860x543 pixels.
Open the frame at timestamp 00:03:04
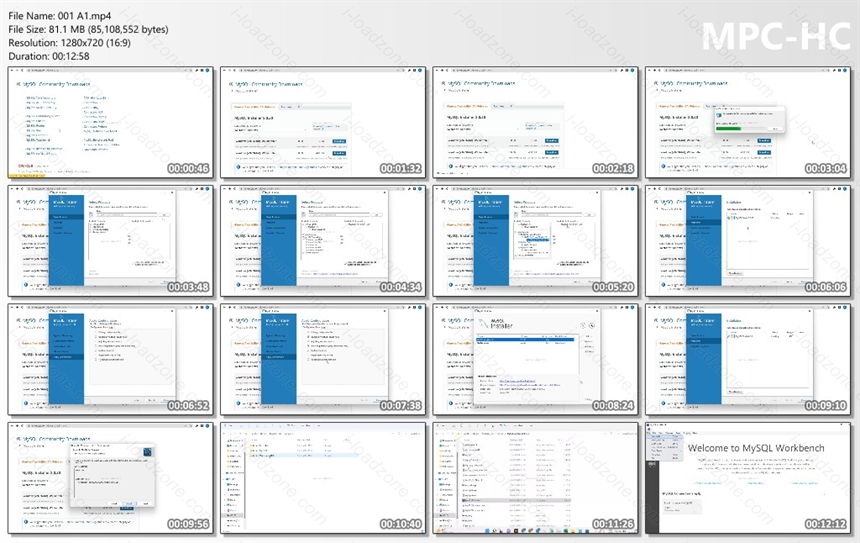coord(748,122)
